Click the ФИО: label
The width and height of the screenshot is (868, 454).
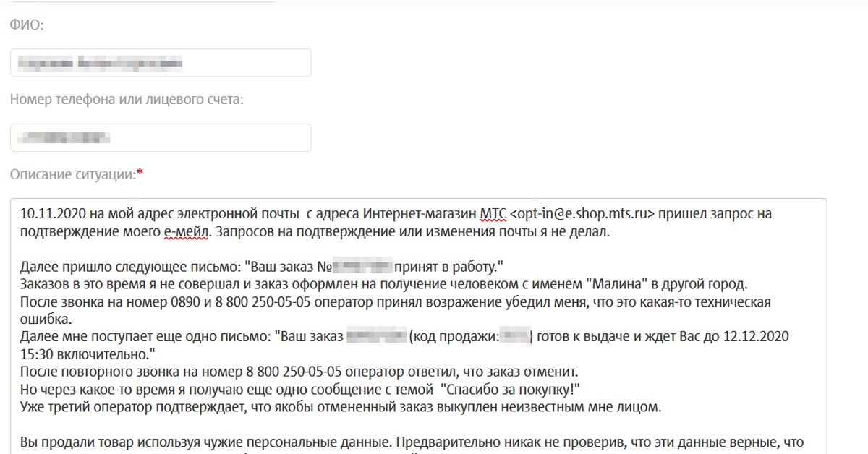(27, 25)
